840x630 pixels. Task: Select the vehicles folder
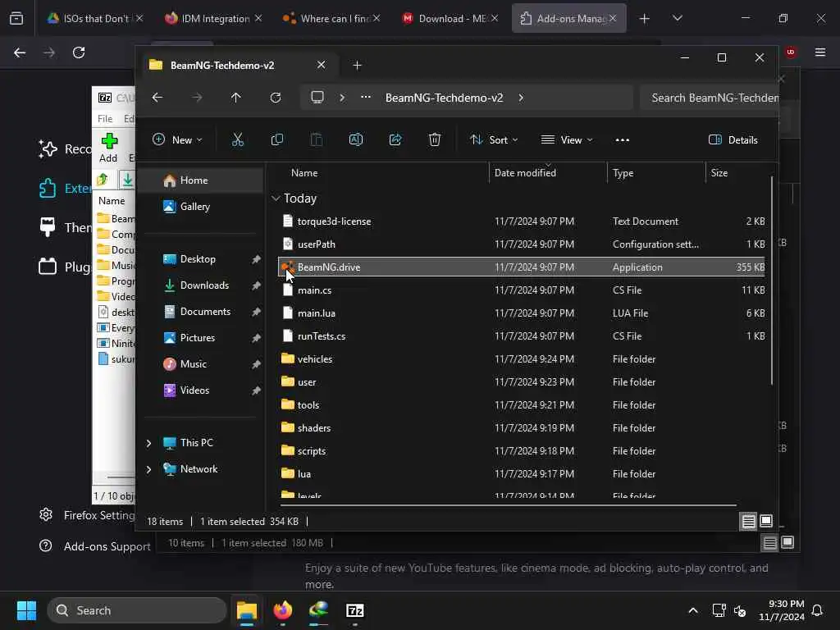[521, 359]
